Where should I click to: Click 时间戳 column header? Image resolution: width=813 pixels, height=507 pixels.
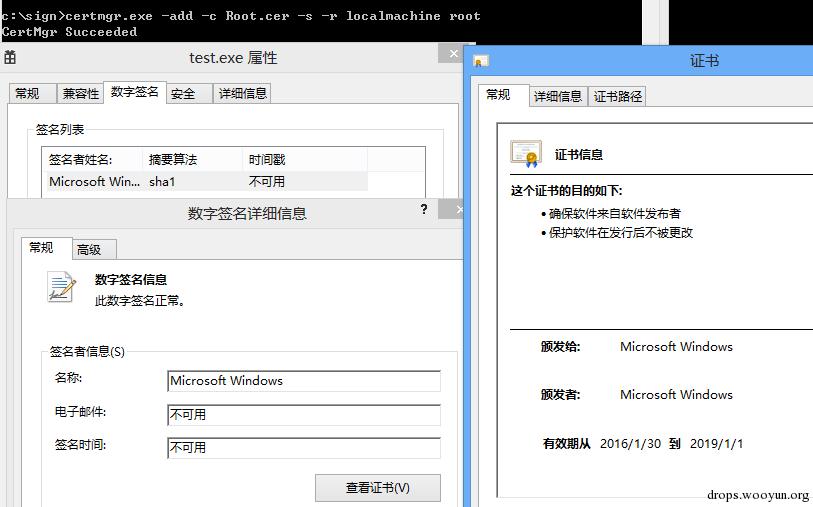[x=305, y=160]
